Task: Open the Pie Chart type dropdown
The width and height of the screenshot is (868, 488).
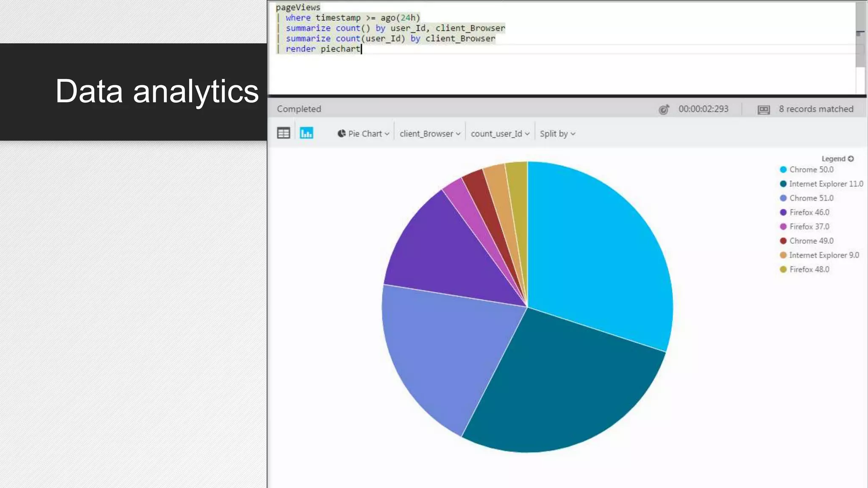Action: click(363, 133)
